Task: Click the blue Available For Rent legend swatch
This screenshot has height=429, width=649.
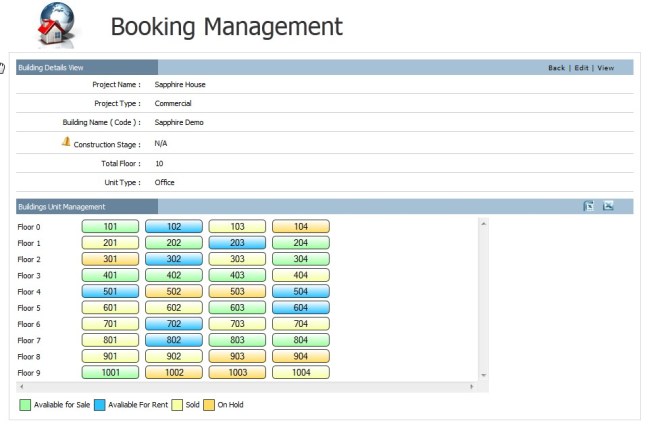Action: [101, 405]
